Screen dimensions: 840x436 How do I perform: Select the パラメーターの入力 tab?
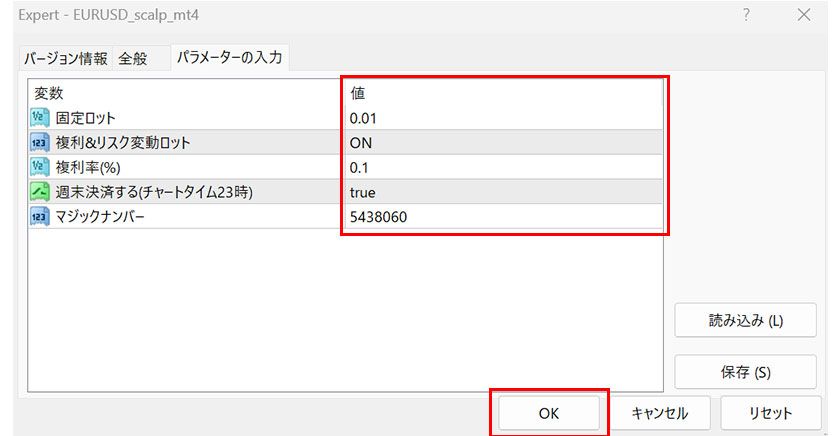[x=230, y=57]
